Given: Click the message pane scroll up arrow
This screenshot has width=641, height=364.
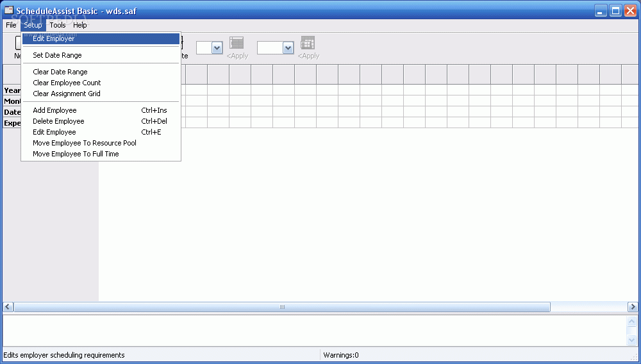Looking at the screenshot, I should pos(632,322).
